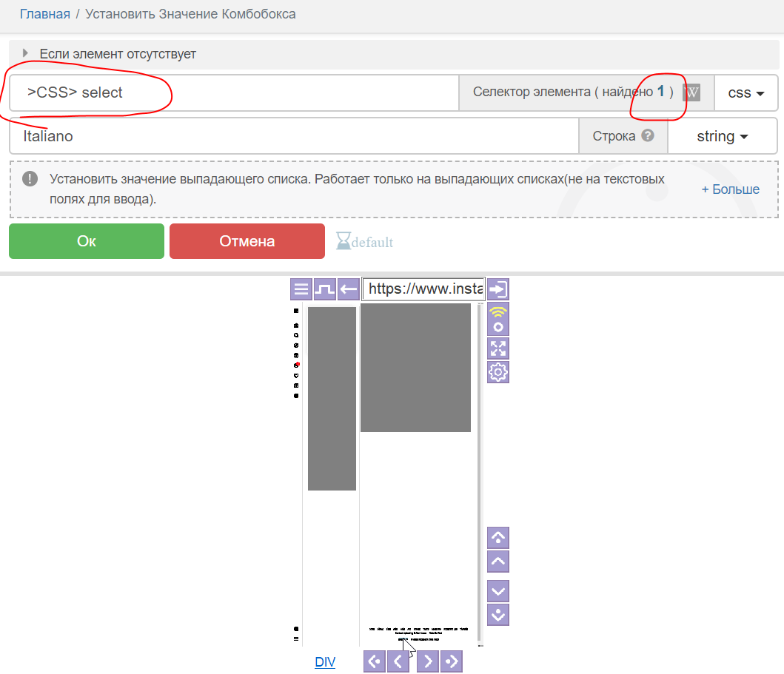The height and width of the screenshot is (674, 784).
Task: Click the question mark help icon near Строка
Action: [648, 136]
